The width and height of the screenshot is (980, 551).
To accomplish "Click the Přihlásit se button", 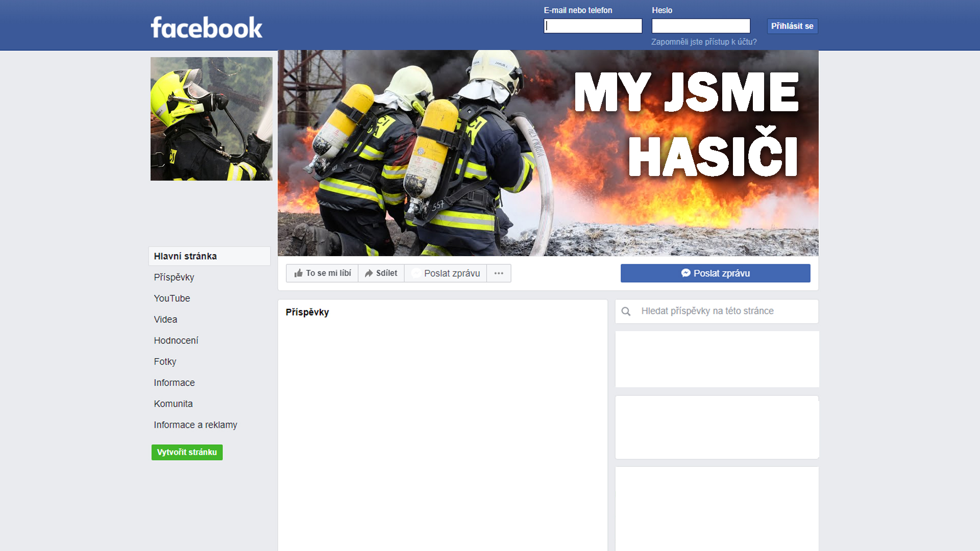I will pyautogui.click(x=792, y=26).
